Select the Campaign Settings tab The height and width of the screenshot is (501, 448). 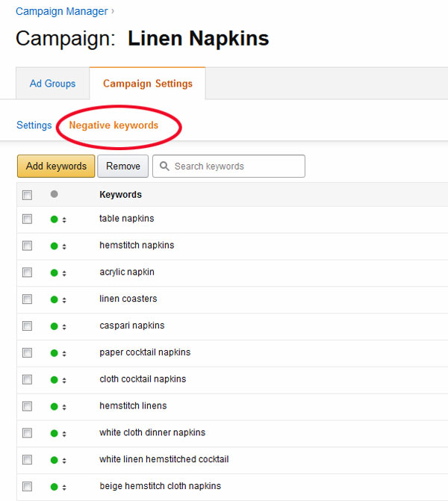(148, 84)
